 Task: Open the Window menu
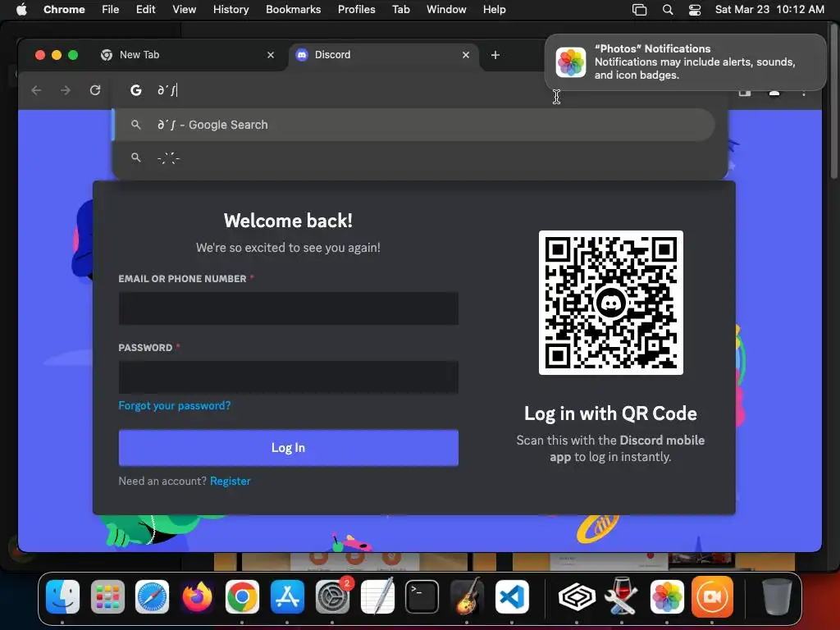tap(446, 9)
